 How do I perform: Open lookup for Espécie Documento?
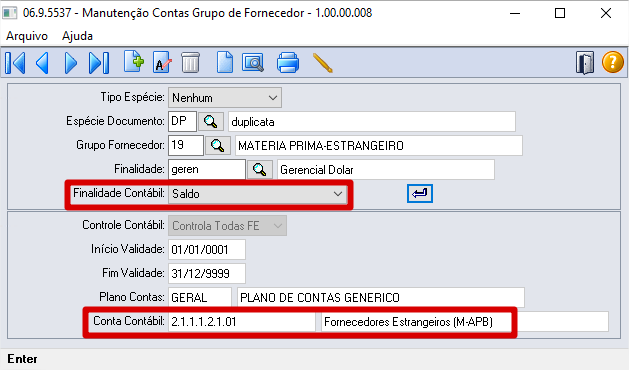coord(211,121)
